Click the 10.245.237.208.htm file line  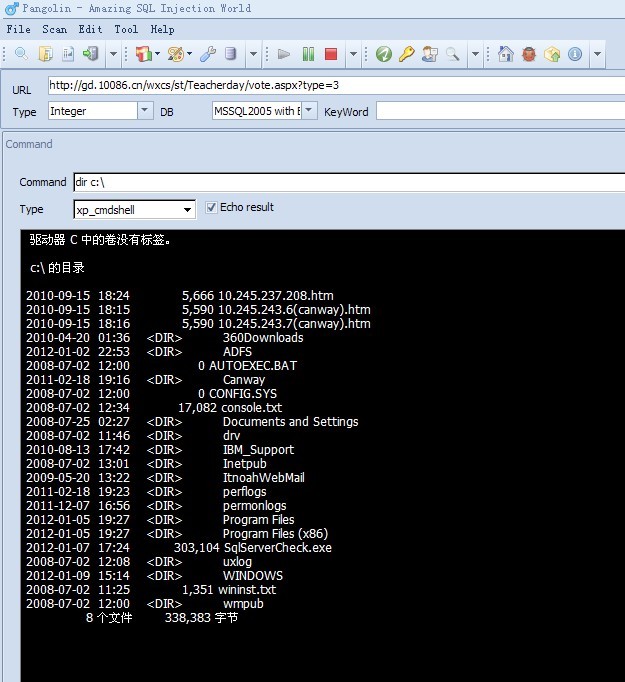[180, 295]
